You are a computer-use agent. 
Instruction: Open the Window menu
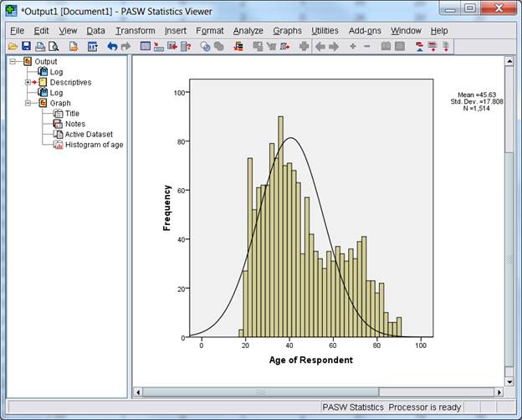pyautogui.click(x=406, y=31)
